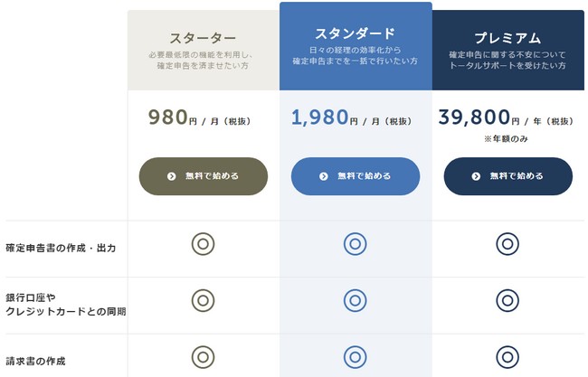Viewport: 588px width, 377px height.
Task: Click the 39,800円 / 年 price text
Action: tap(506, 118)
